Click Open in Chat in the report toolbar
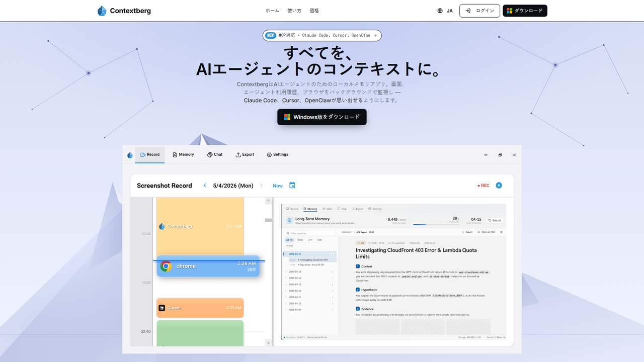644x362 pixels. (x=487, y=232)
